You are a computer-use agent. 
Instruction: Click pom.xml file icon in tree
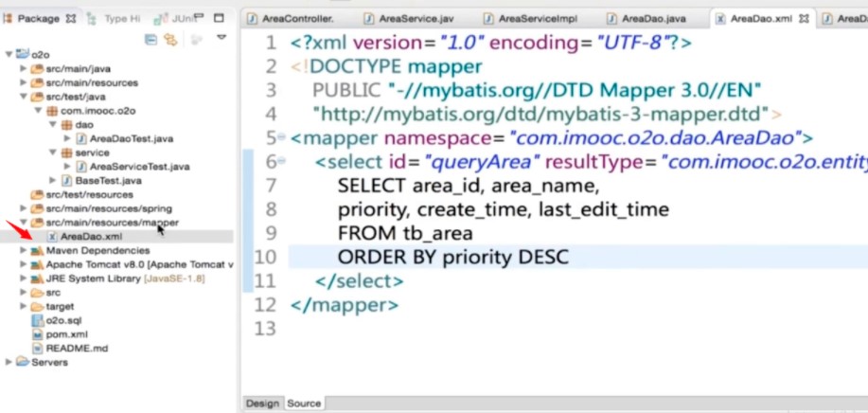[x=37, y=334]
